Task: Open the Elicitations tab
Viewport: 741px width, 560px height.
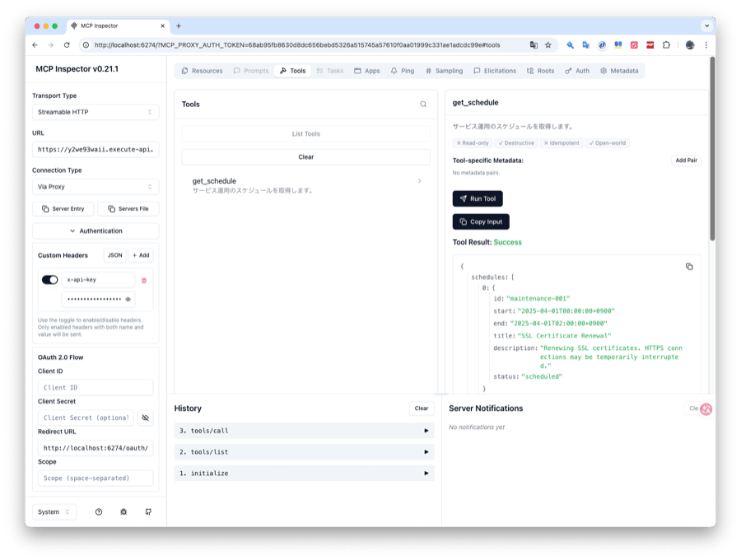Action: pos(495,71)
